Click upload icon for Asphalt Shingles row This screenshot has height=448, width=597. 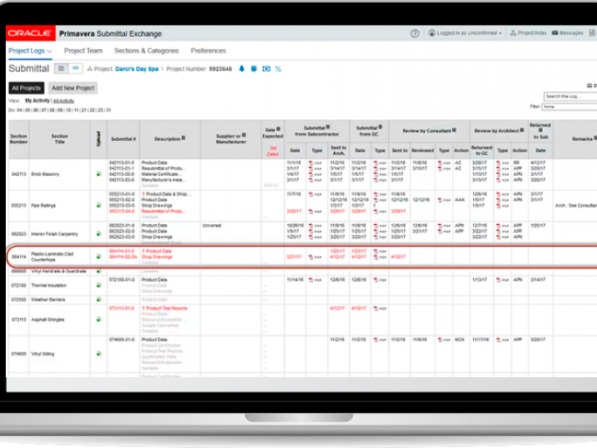pos(99,320)
